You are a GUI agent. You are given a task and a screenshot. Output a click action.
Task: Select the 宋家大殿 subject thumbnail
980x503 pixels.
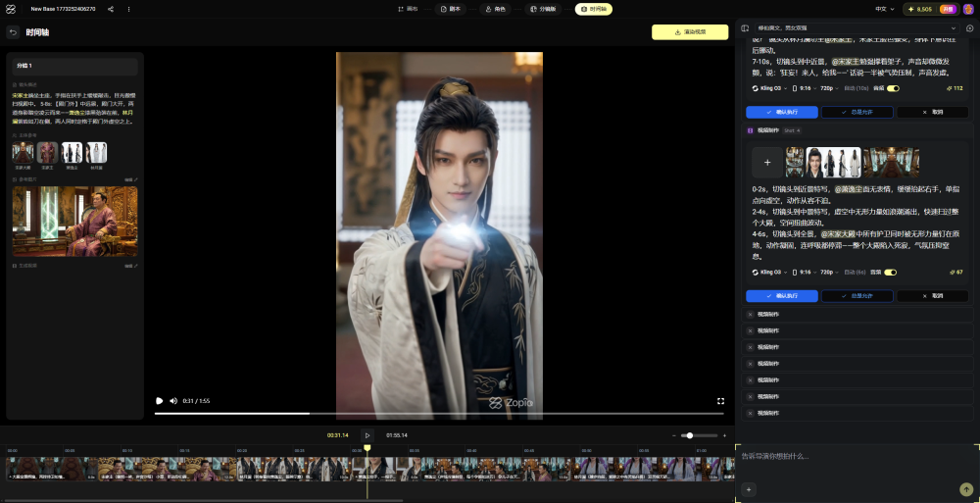[x=23, y=153]
